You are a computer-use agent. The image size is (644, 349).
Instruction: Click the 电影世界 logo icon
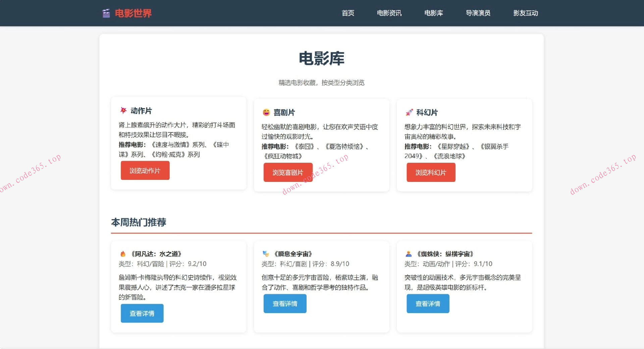(x=106, y=13)
